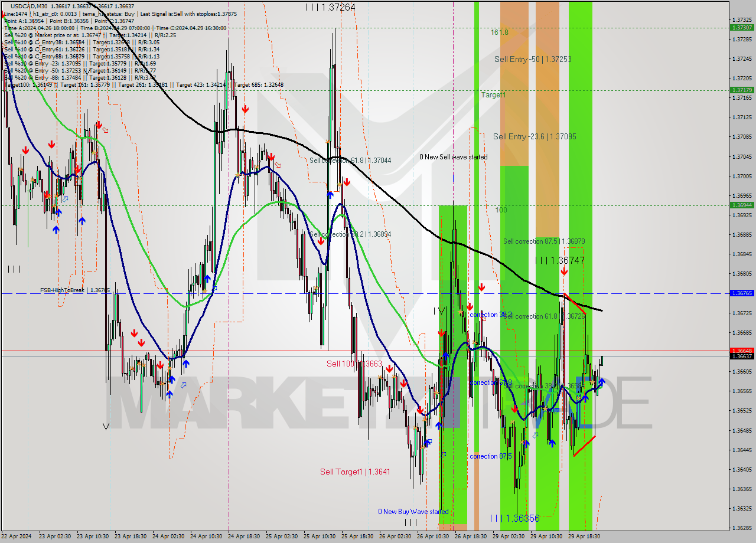Screen dimensions: 756x543
Task: Click 1.37085 on the price axis
Action: point(741,136)
